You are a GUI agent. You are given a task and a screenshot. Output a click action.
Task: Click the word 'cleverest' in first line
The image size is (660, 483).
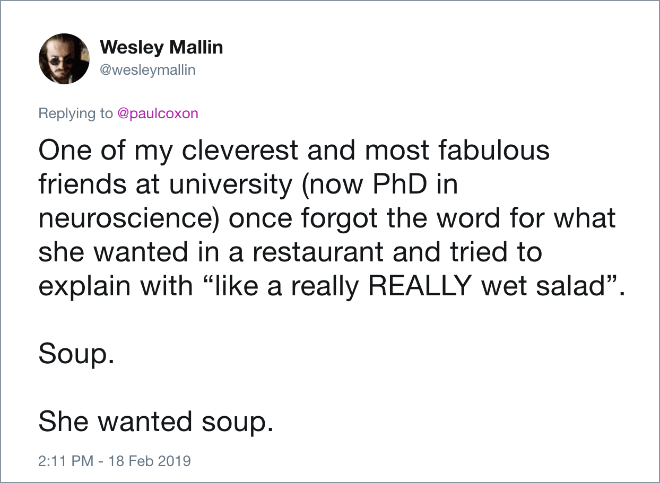pyautogui.click(x=240, y=150)
